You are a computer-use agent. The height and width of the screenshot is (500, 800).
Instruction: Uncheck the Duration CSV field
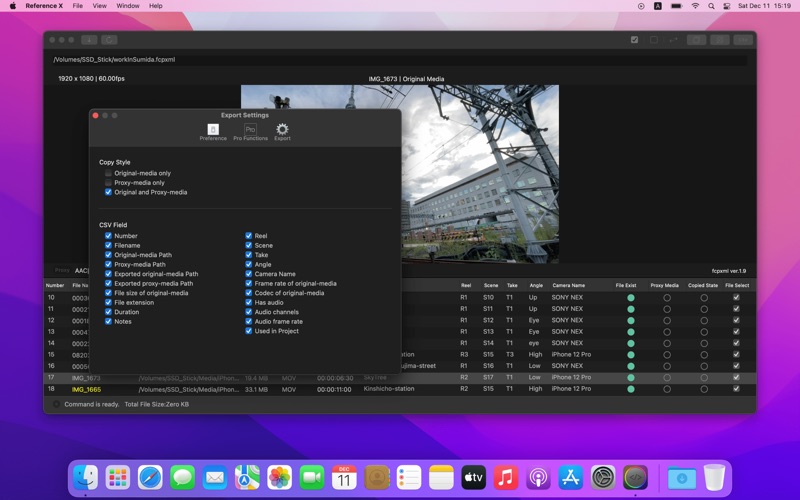(108, 312)
